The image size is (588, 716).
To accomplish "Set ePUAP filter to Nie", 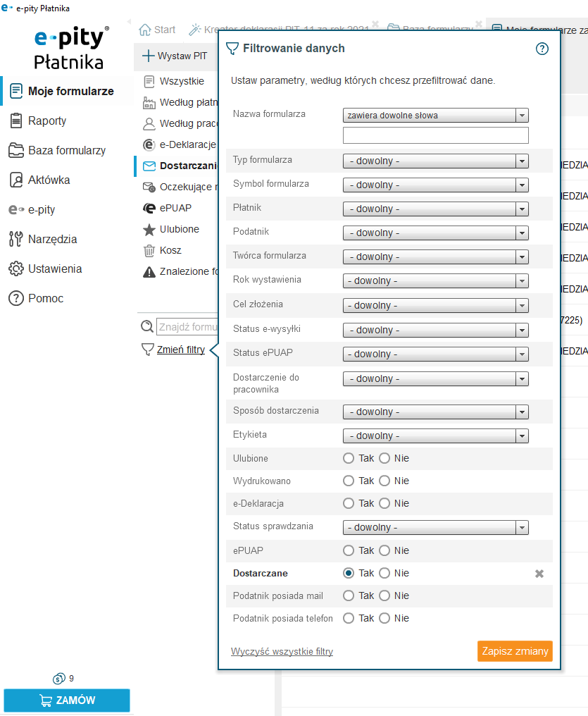I will click(384, 550).
